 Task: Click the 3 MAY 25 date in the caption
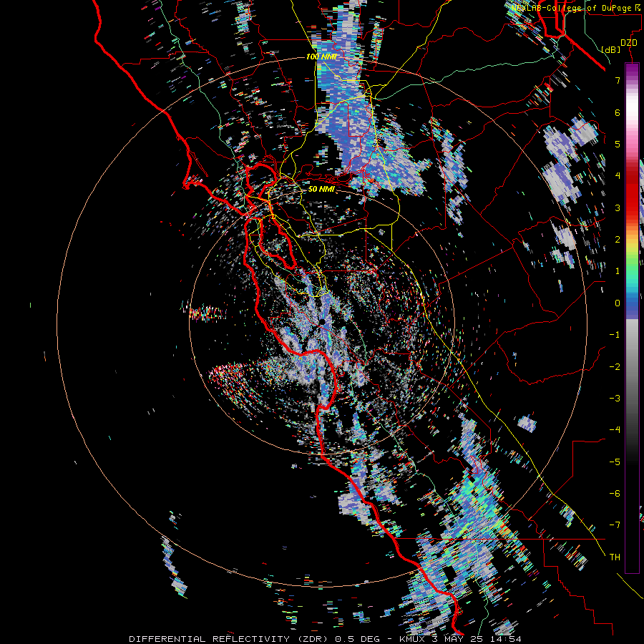457,639
